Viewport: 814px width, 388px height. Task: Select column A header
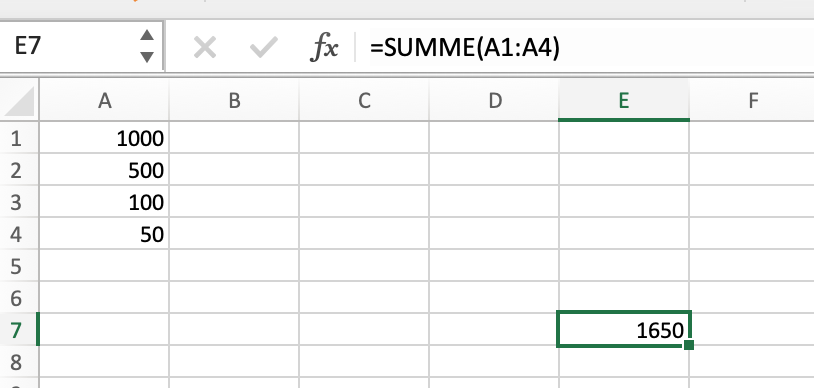tap(104, 101)
